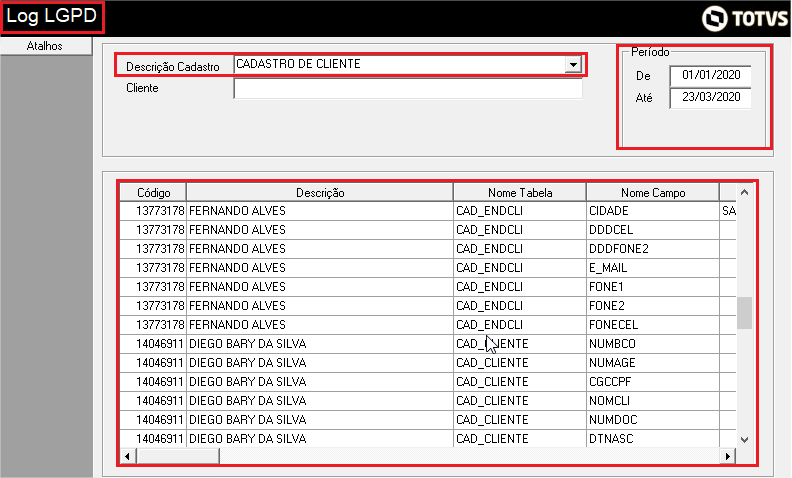The width and height of the screenshot is (792, 478).
Task: Click CAD_ENDCLI in the DDDFONE2 row
Action: tap(489, 249)
